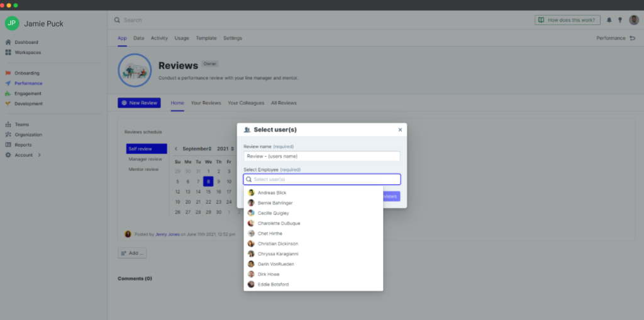
Task: Open user profile avatar in top right
Action: [x=634, y=20]
